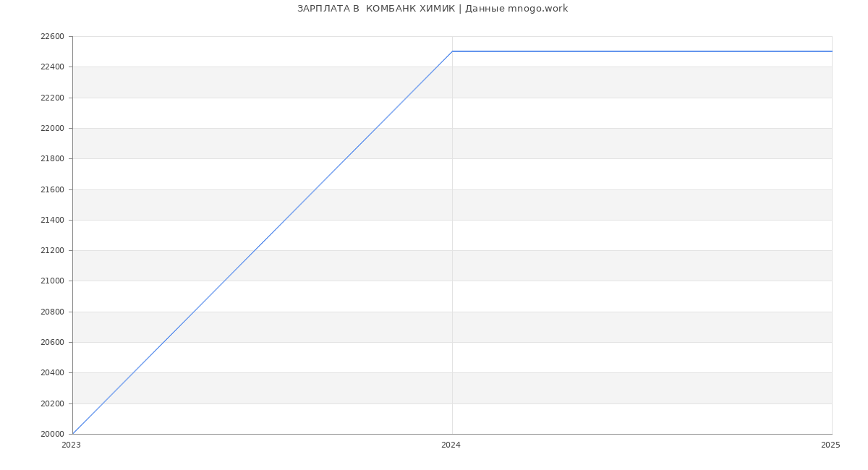
Task: Click the 2025 x-axis label
Action: (830, 445)
